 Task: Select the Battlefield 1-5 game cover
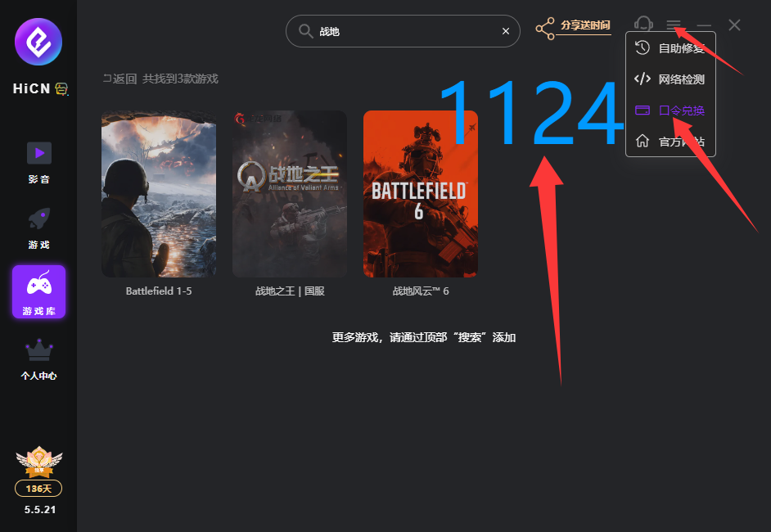tap(159, 194)
